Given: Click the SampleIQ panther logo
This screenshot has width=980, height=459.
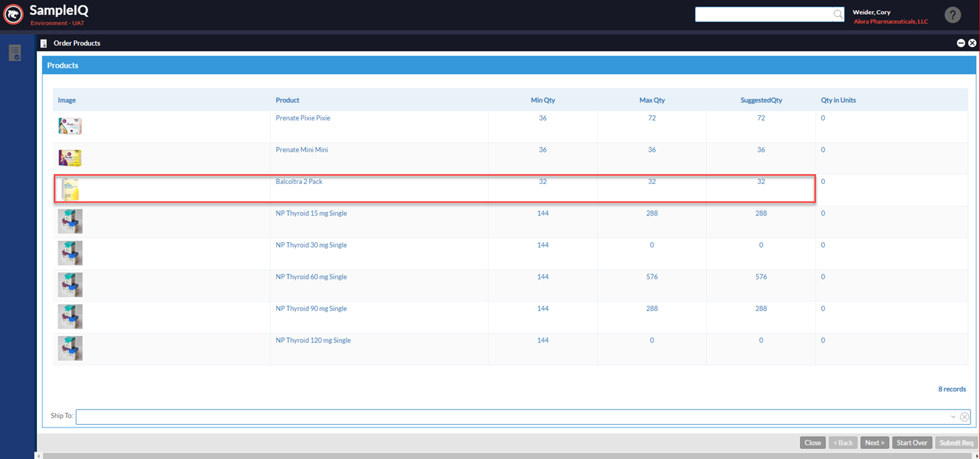Looking at the screenshot, I should click(x=13, y=14).
